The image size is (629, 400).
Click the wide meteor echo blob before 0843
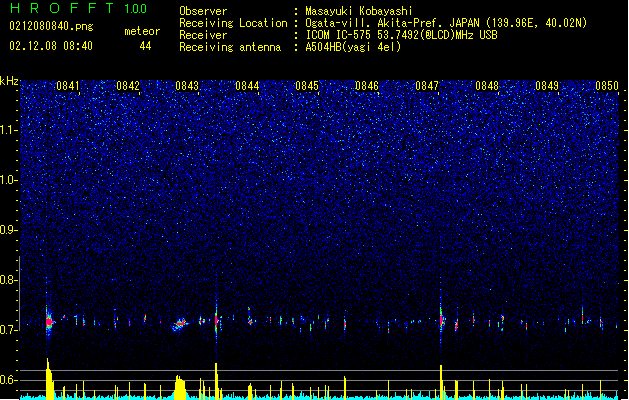click(180, 324)
